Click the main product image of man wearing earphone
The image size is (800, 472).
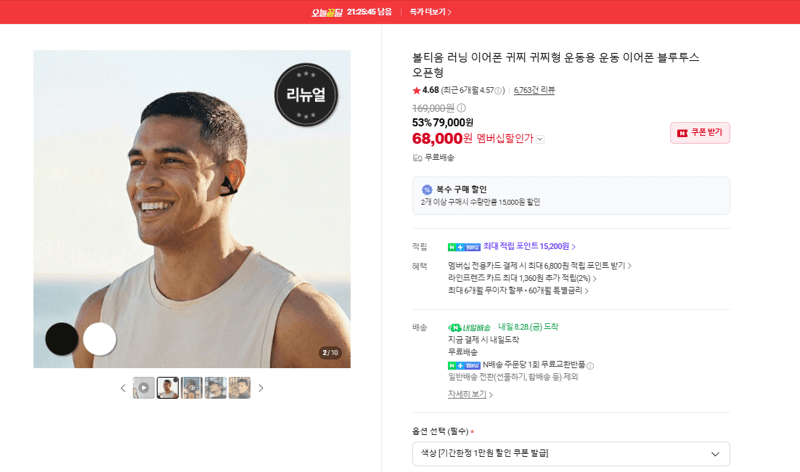tap(192, 209)
